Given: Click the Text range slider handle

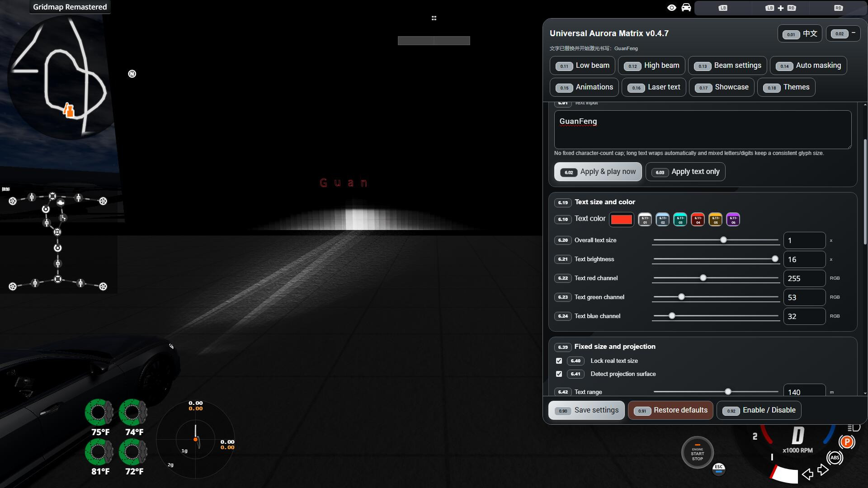Looking at the screenshot, I should [728, 392].
